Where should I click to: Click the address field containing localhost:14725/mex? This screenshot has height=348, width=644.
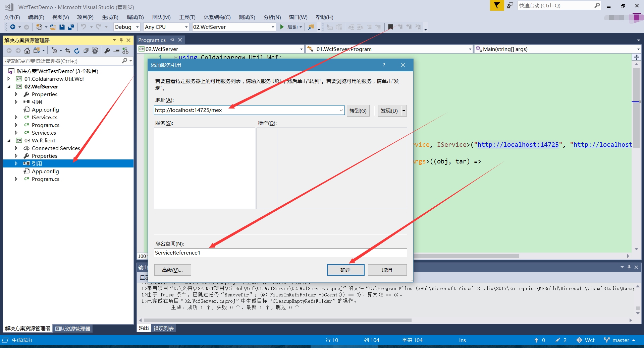[x=246, y=110]
